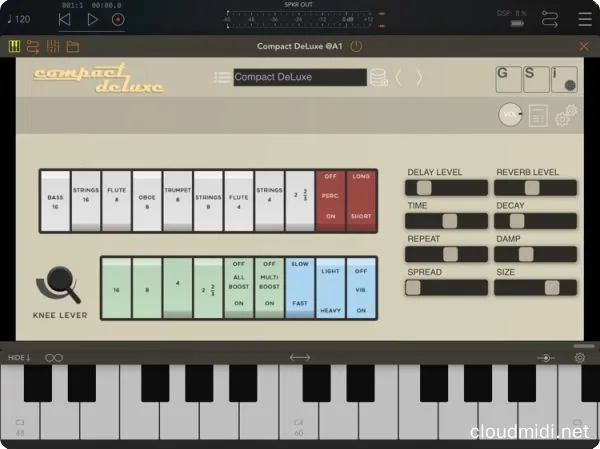Adjust the Delay Level slider

[x=446, y=188]
